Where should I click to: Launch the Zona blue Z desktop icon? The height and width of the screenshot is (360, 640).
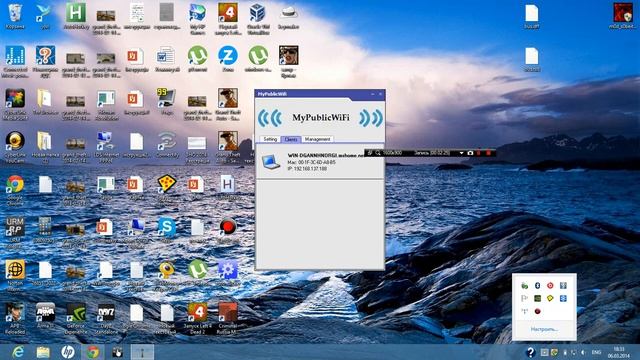coord(228,59)
